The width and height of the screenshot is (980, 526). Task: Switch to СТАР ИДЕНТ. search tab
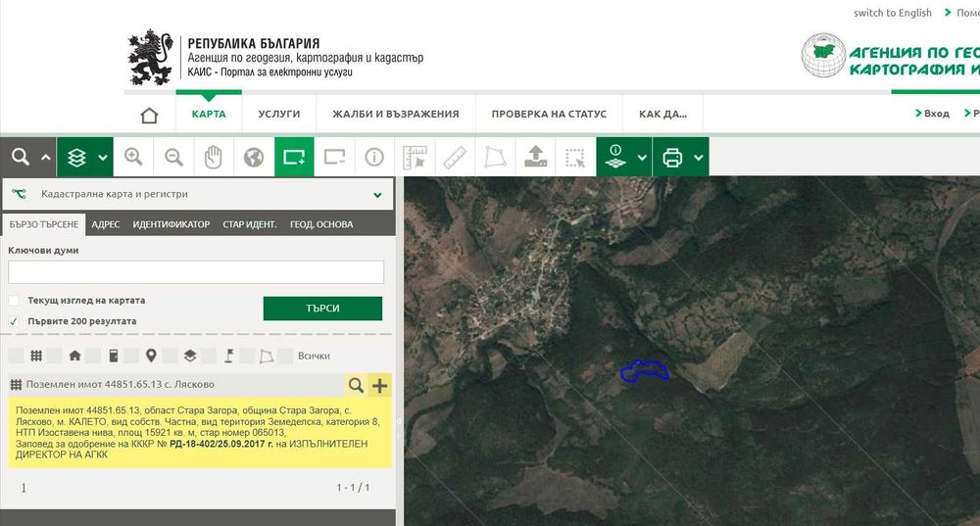(249, 224)
